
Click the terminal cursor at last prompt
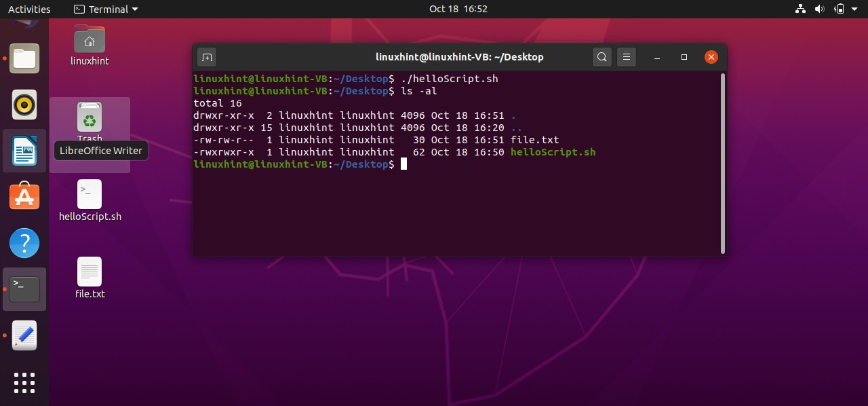pyautogui.click(x=403, y=164)
